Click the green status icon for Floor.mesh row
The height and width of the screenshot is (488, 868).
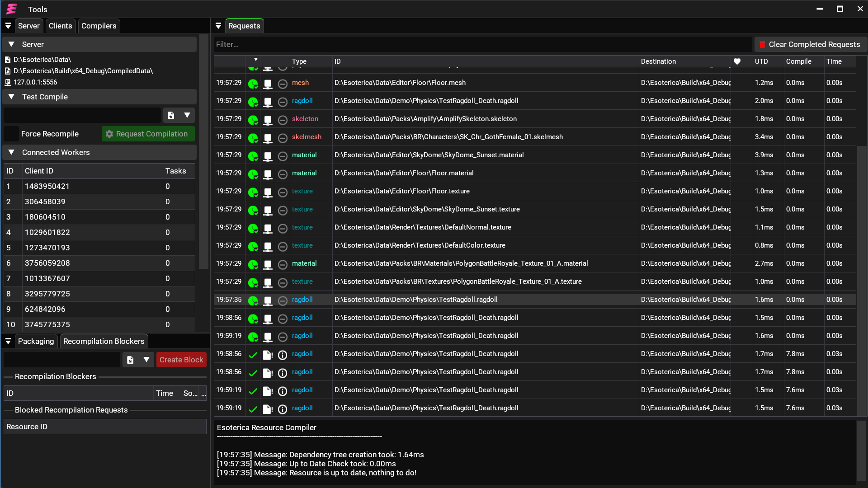pyautogui.click(x=253, y=84)
